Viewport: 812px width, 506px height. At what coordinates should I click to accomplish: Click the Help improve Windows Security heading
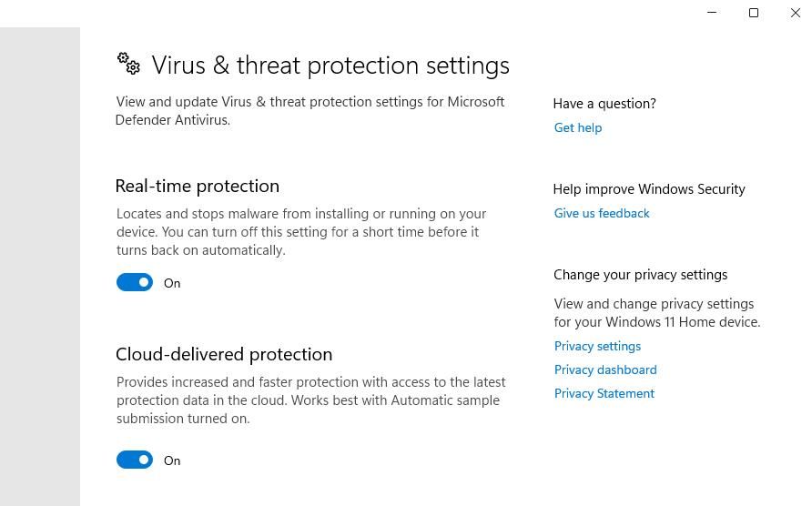(x=649, y=189)
